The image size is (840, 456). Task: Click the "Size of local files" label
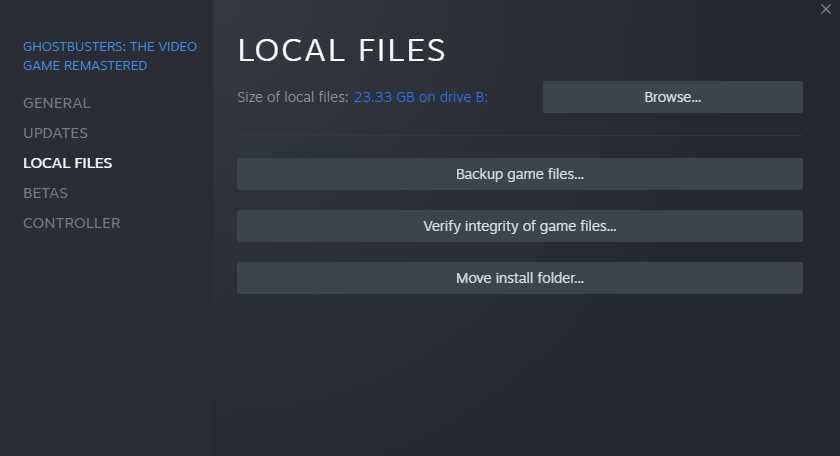(x=293, y=97)
